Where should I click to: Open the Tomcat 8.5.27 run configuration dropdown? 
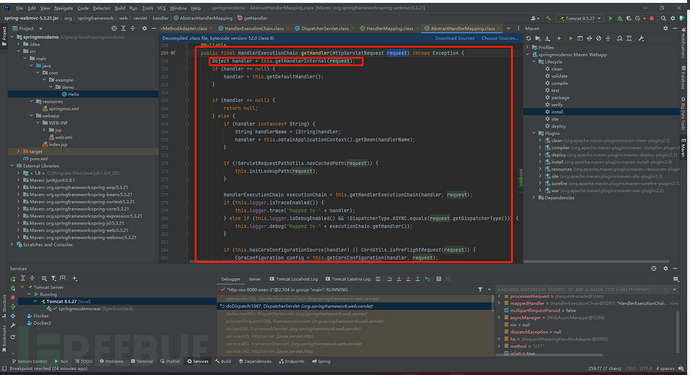point(580,18)
